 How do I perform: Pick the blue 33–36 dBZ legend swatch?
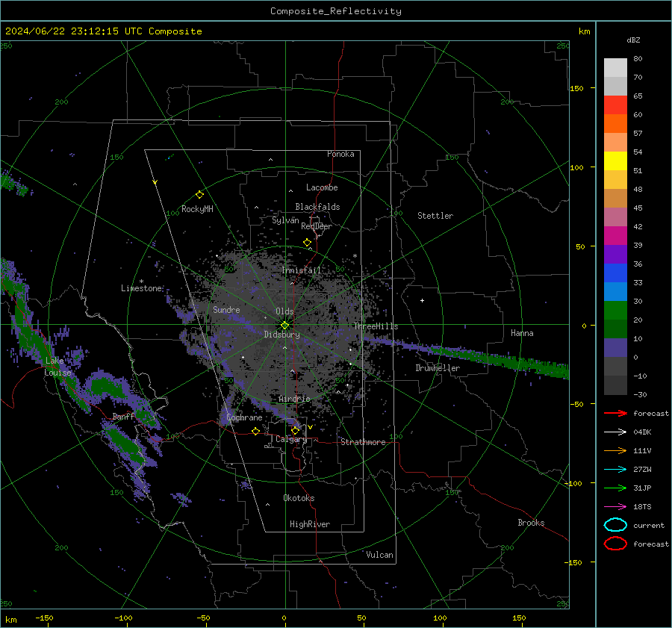click(x=615, y=273)
